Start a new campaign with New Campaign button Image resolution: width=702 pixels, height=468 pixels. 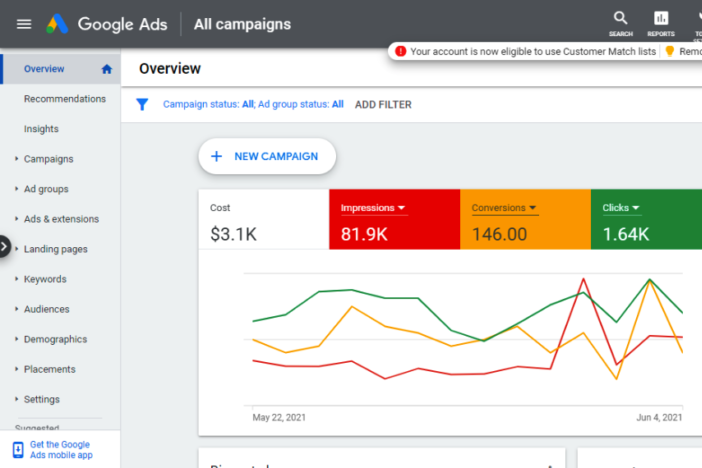[267, 156]
